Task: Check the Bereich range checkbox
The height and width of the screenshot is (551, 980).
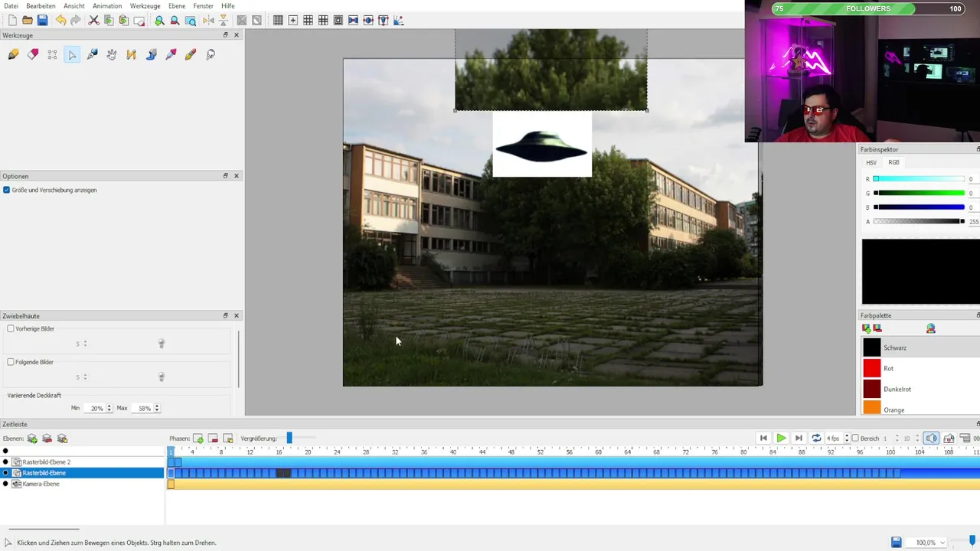Action: [x=855, y=439]
